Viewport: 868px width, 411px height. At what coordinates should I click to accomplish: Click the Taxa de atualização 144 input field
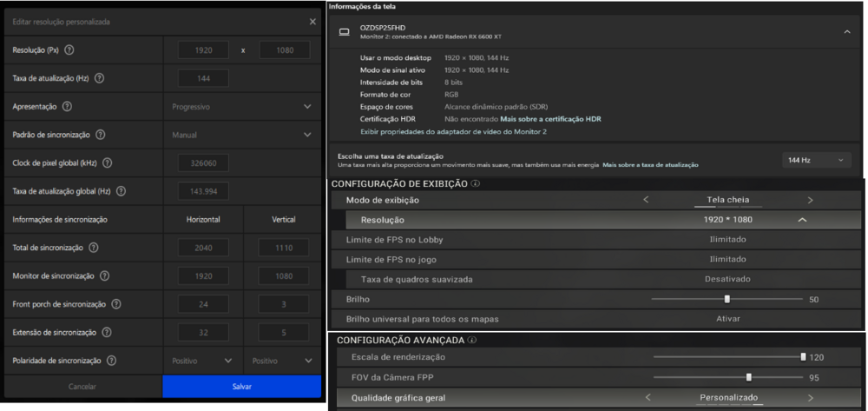tap(203, 79)
